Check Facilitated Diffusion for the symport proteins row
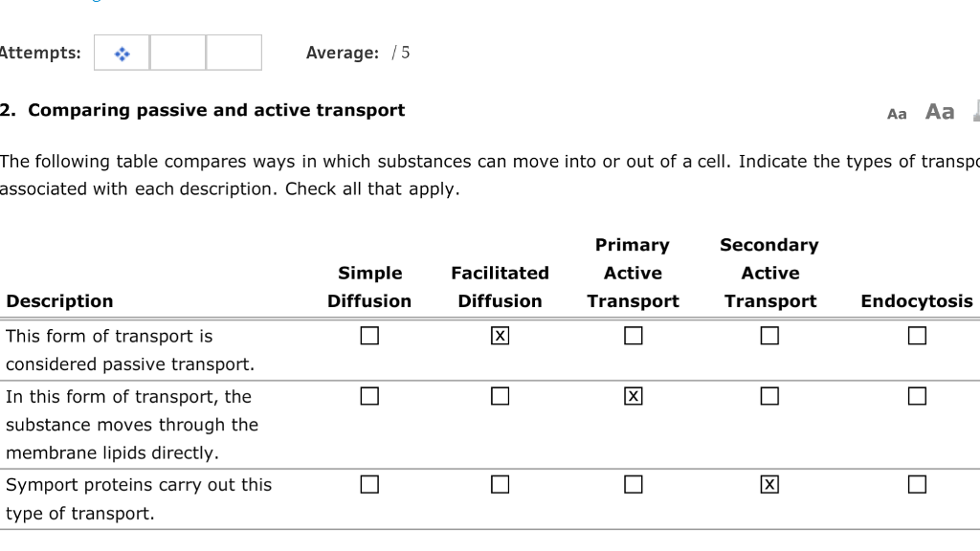The width and height of the screenshot is (980, 551). tap(500, 485)
